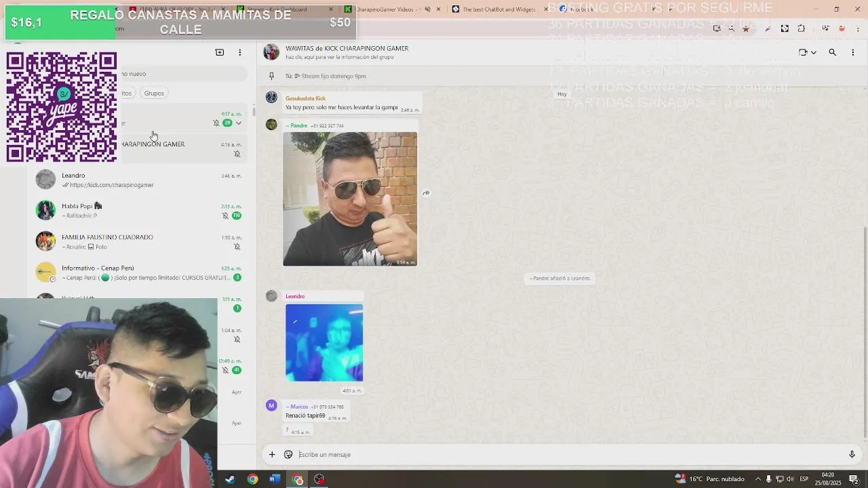The width and height of the screenshot is (868, 488).
Task: Open Word from the taskbar
Action: tap(274, 479)
